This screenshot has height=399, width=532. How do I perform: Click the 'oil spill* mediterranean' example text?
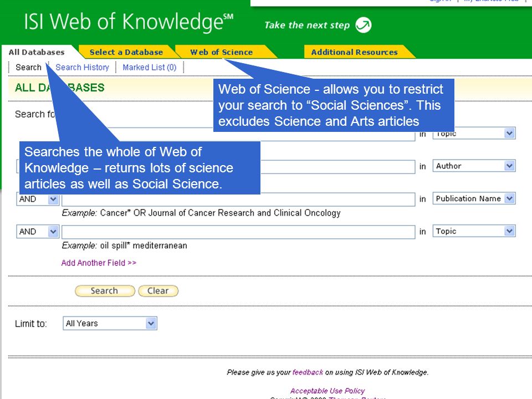144,245
